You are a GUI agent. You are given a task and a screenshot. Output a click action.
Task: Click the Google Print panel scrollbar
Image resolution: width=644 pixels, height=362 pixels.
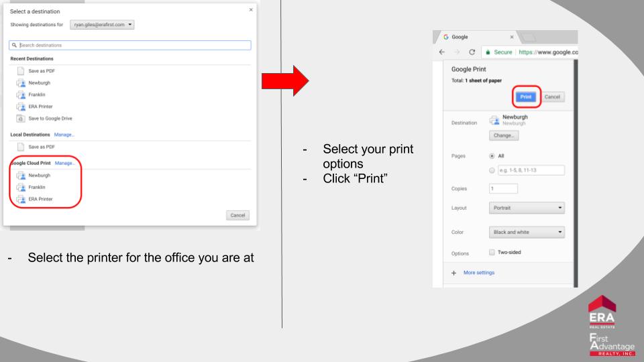tap(576, 173)
